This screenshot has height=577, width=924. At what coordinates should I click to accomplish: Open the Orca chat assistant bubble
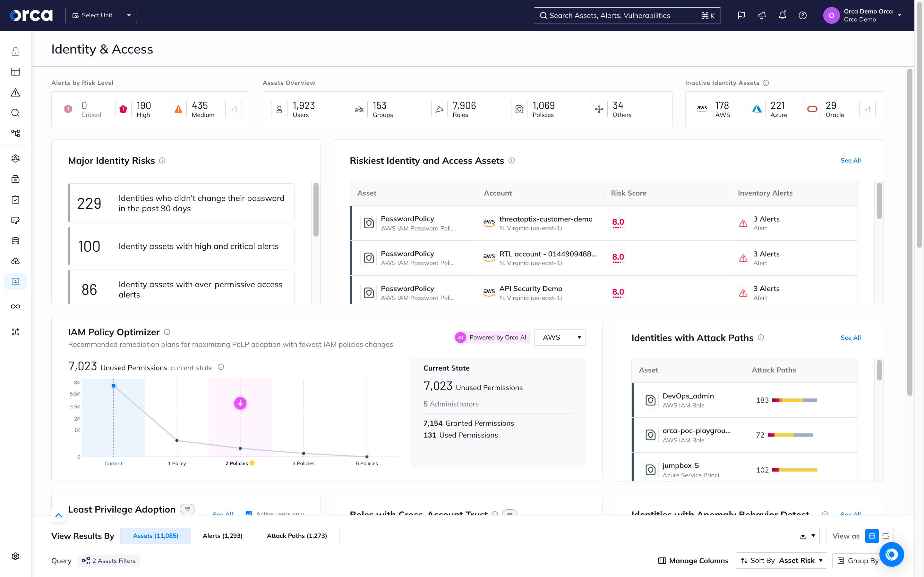coord(891,554)
